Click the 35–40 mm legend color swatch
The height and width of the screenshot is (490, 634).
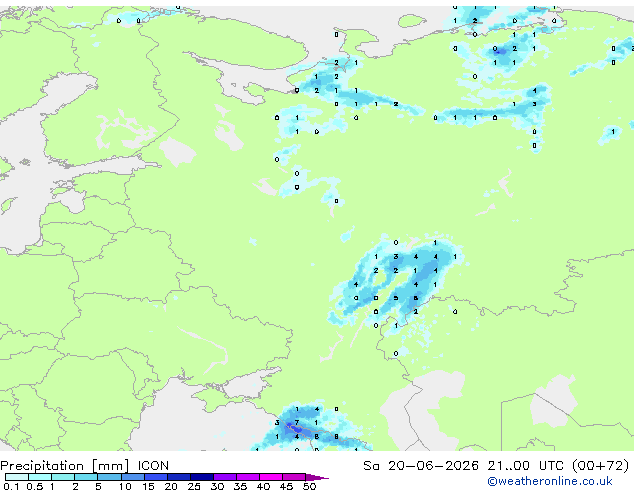(x=248, y=477)
